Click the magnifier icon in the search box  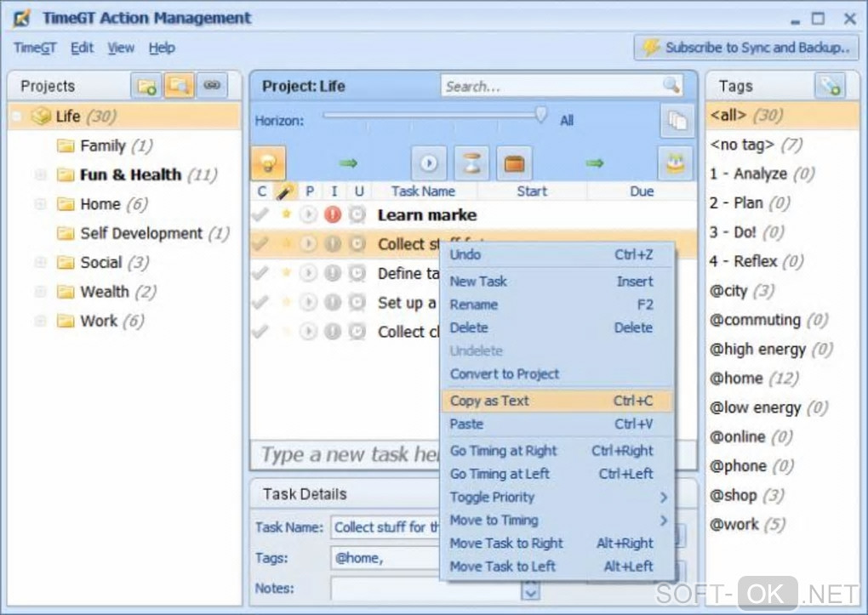(x=671, y=85)
